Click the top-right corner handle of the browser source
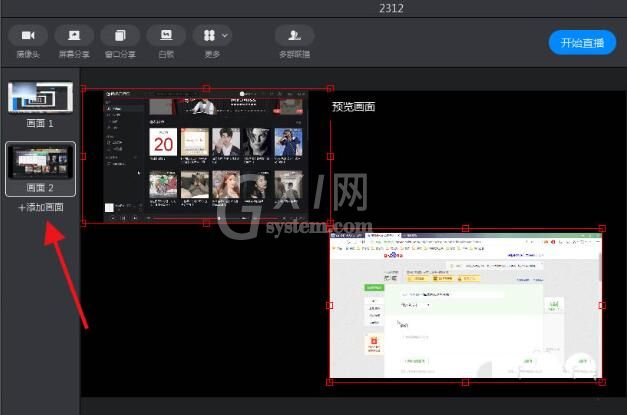The height and width of the screenshot is (415, 627). (x=602, y=228)
